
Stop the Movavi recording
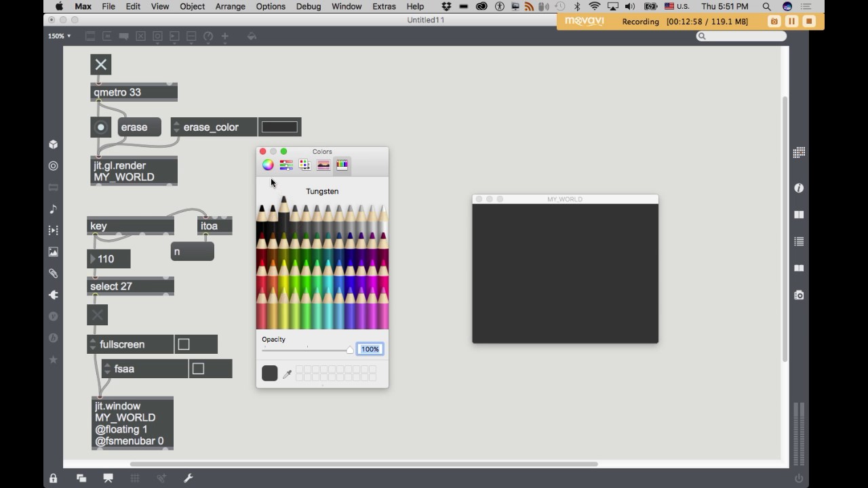(x=809, y=22)
